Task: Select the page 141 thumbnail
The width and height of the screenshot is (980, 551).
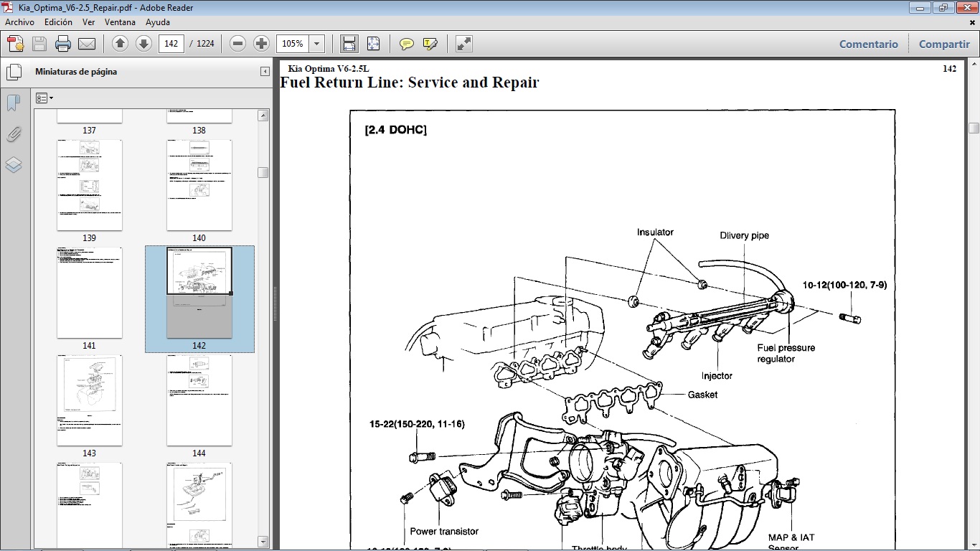Action: point(89,293)
